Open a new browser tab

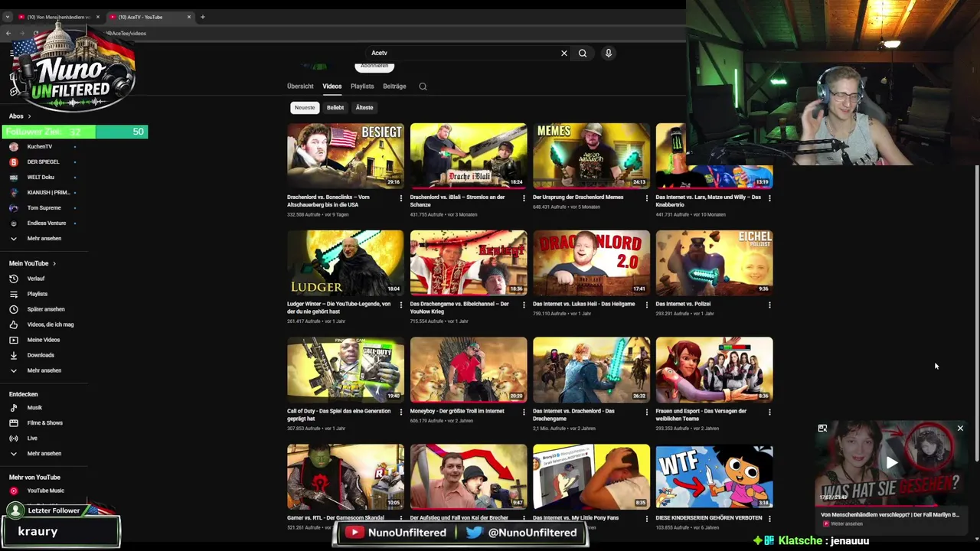coord(203,17)
